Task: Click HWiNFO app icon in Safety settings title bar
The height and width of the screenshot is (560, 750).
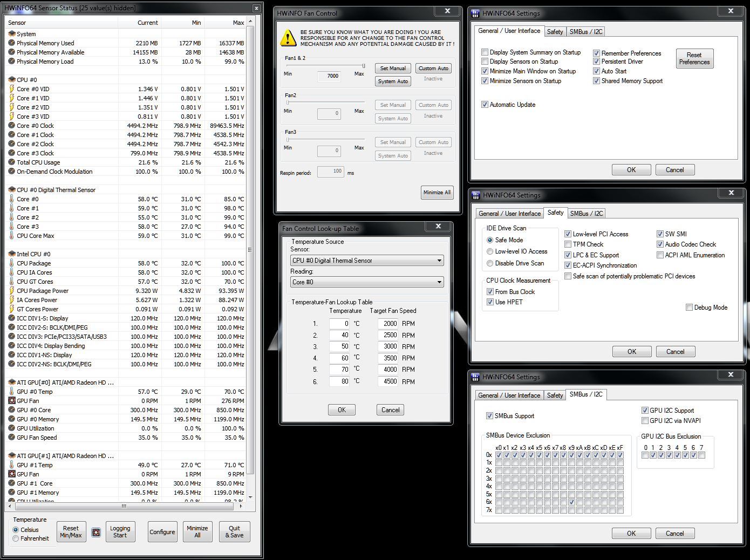Action: click(x=476, y=195)
